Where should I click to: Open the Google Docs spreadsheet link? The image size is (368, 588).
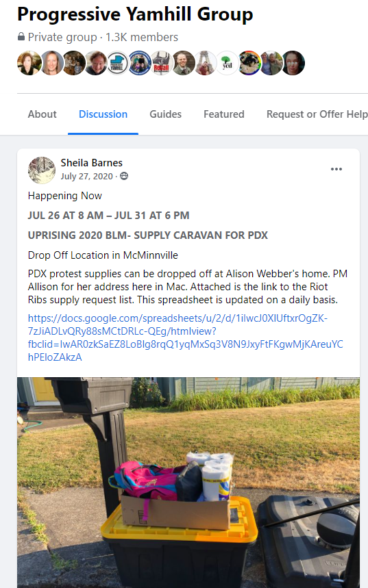(186, 337)
